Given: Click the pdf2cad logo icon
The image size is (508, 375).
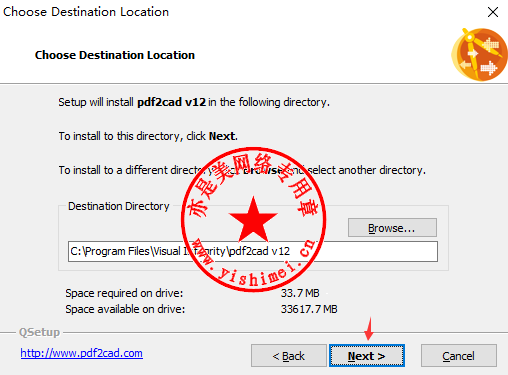Looking at the screenshot, I should (479, 55).
